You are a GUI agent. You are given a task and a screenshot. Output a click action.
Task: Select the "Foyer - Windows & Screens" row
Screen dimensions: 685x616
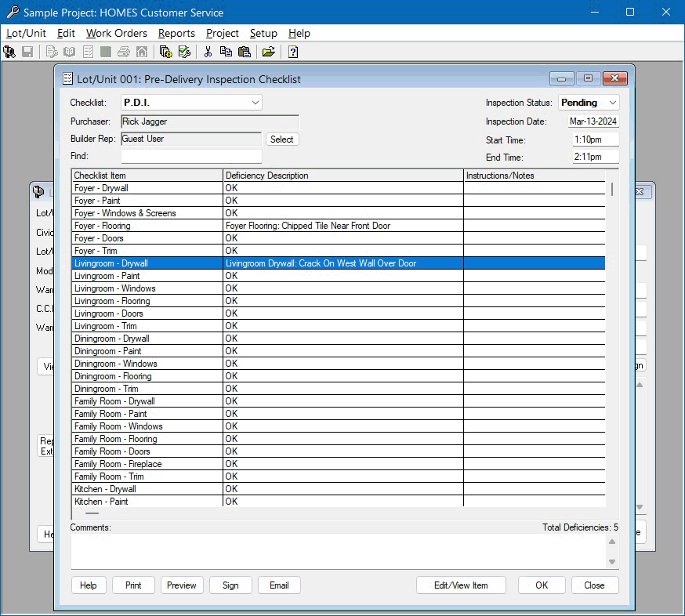(339, 213)
